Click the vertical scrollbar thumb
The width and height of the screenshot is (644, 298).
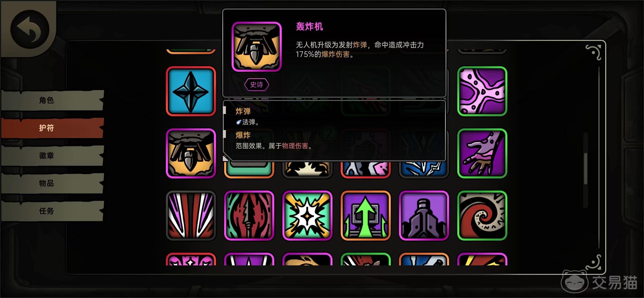pyautogui.click(x=586, y=169)
